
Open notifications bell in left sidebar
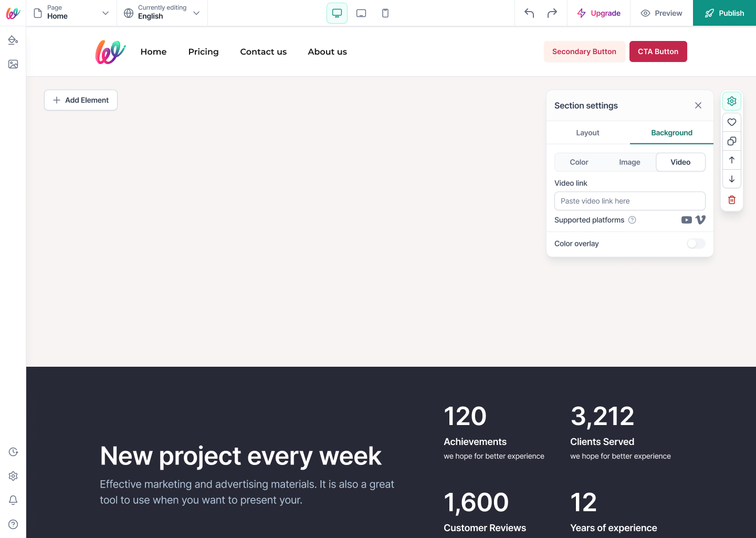(13, 500)
